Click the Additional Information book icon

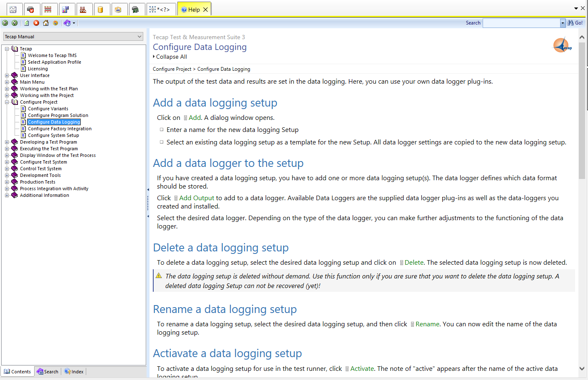[x=15, y=195]
